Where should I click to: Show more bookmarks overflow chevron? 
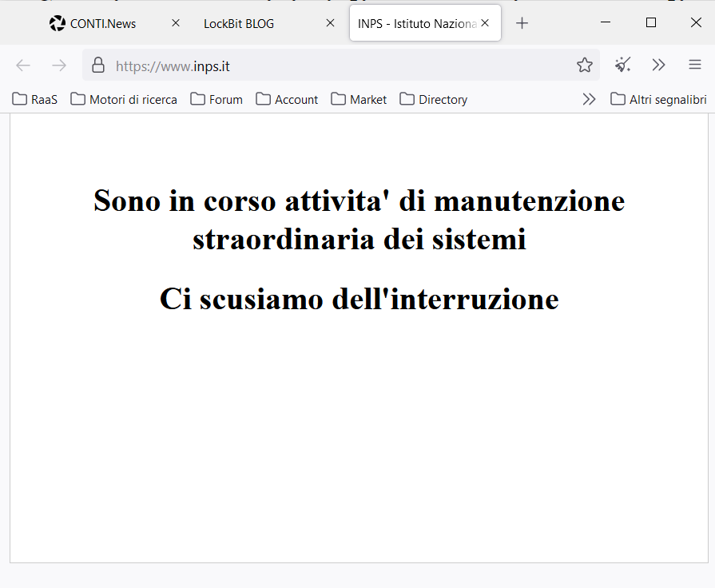pyautogui.click(x=589, y=99)
